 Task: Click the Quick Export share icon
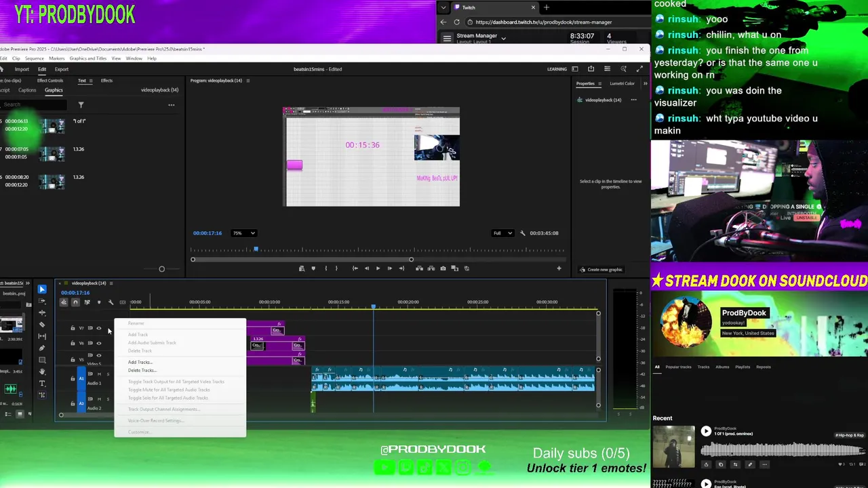coord(591,68)
